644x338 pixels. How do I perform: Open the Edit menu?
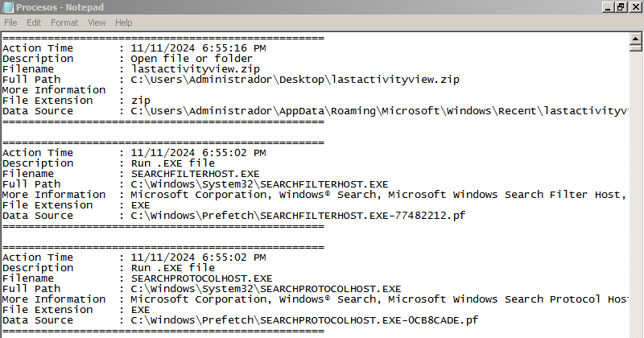pos(34,23)
